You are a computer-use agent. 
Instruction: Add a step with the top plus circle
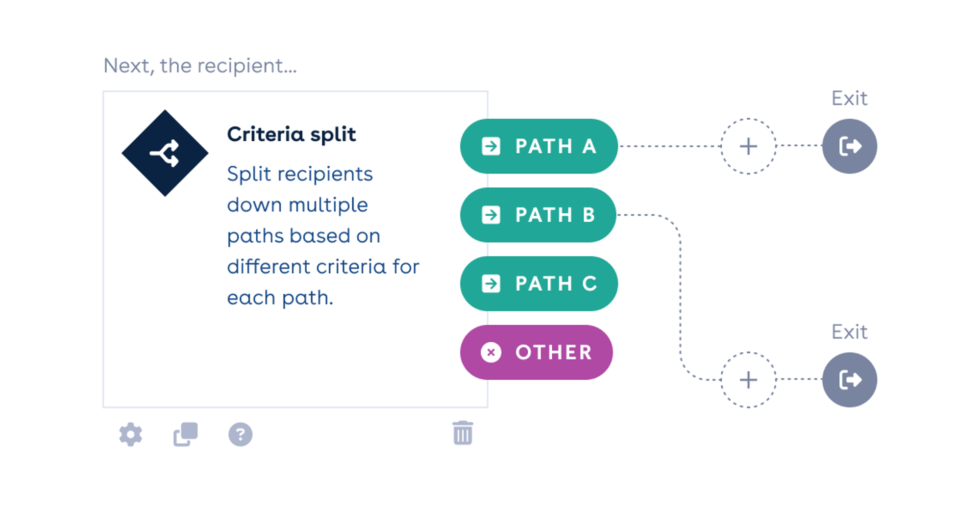(748, 146)
